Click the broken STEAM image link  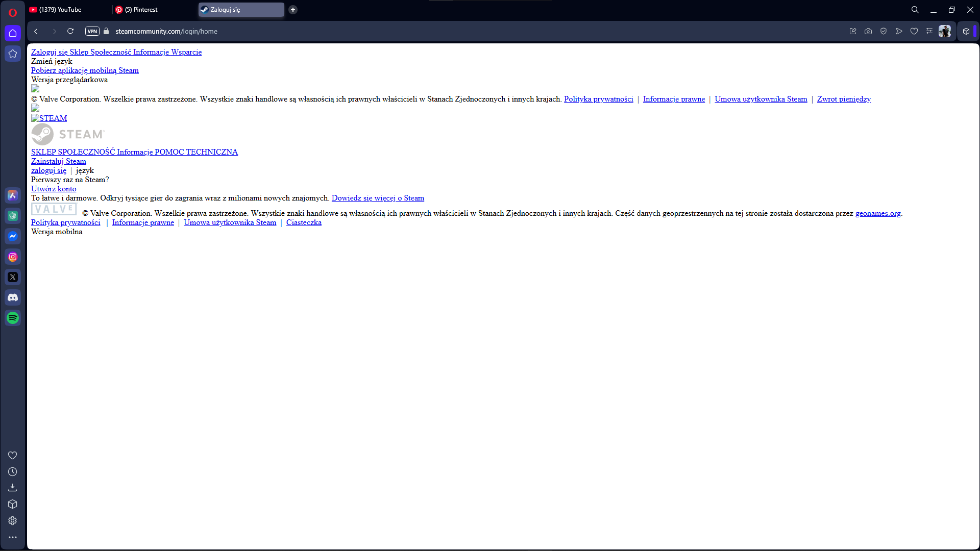(x=49, y=118)
